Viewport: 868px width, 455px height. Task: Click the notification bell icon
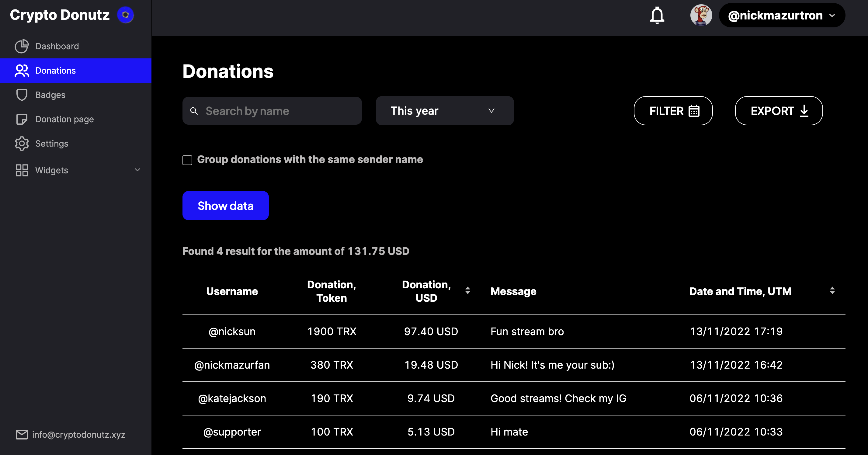coord(657,16)
